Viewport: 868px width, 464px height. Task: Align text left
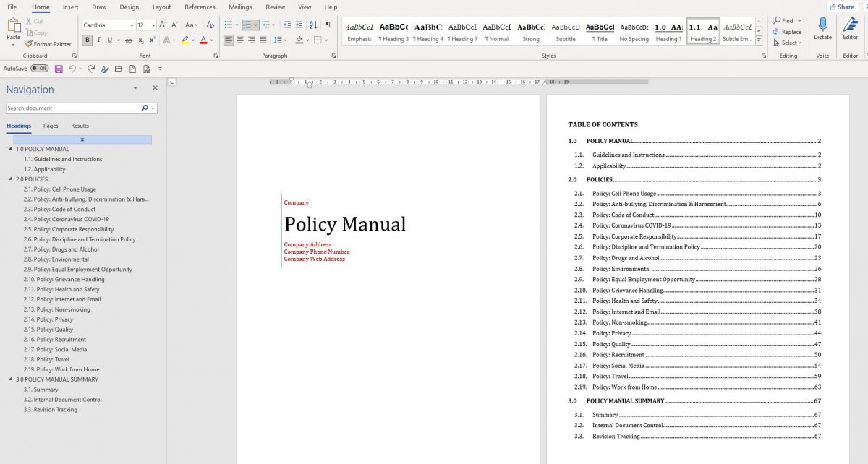[229, 40]
